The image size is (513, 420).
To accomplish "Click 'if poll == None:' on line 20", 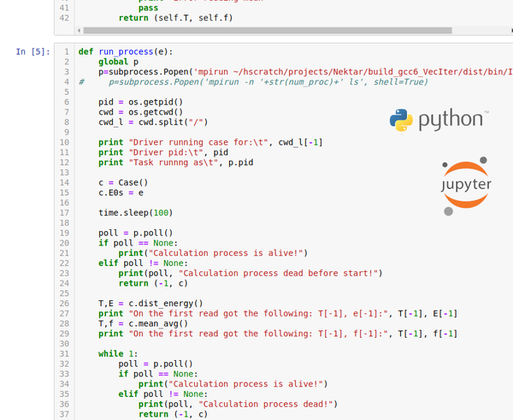I will point(138,243).
